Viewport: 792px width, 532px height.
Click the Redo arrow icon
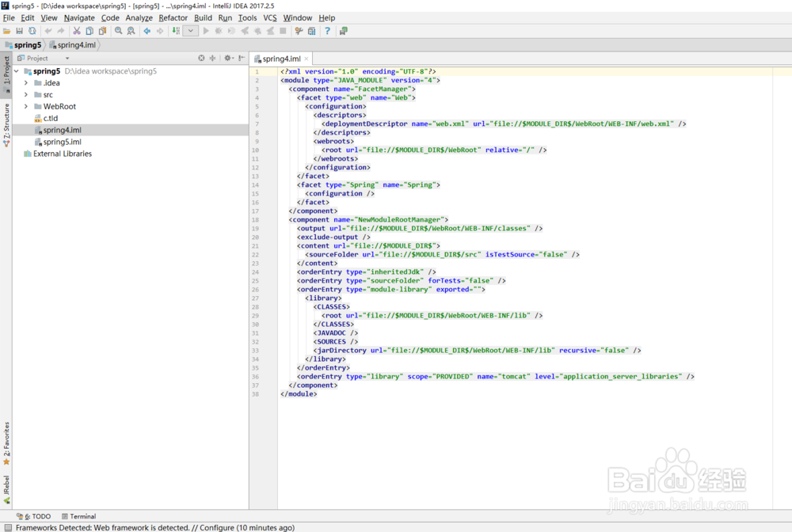[x=61, y=32]
